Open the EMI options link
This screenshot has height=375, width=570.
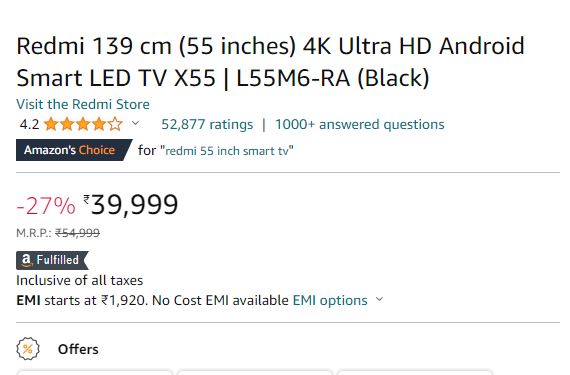[330, 300]
